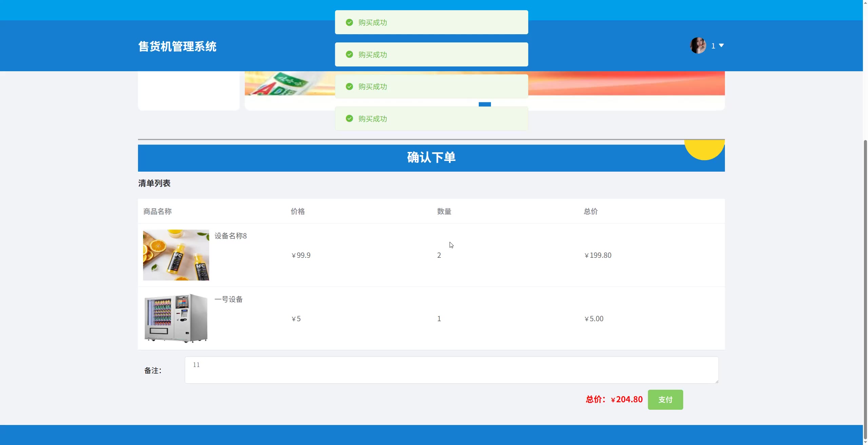The width and height of the screenshot is (868, 445).
Task: Open the orange juice product thumbnail
Action: (176, 255)
